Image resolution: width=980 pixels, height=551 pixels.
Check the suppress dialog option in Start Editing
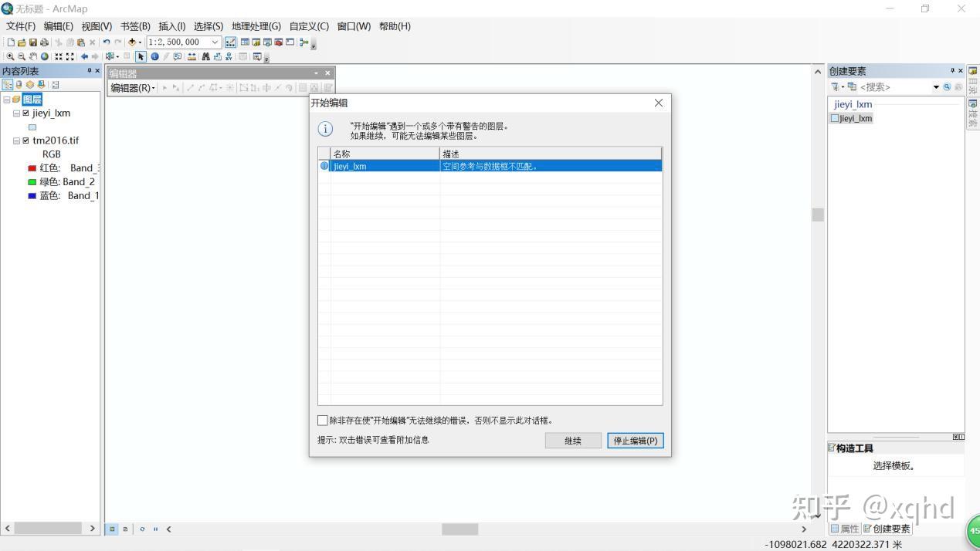323,420
